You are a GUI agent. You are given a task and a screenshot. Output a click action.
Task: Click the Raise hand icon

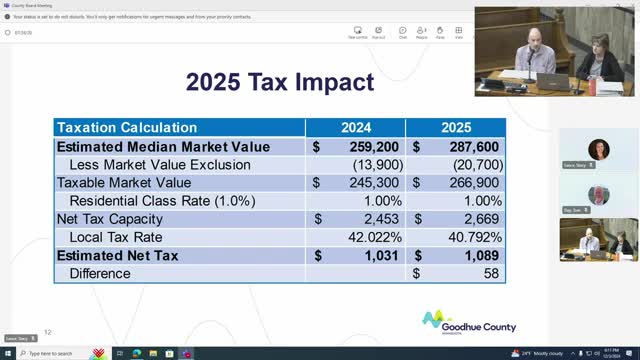click(440, 32)
